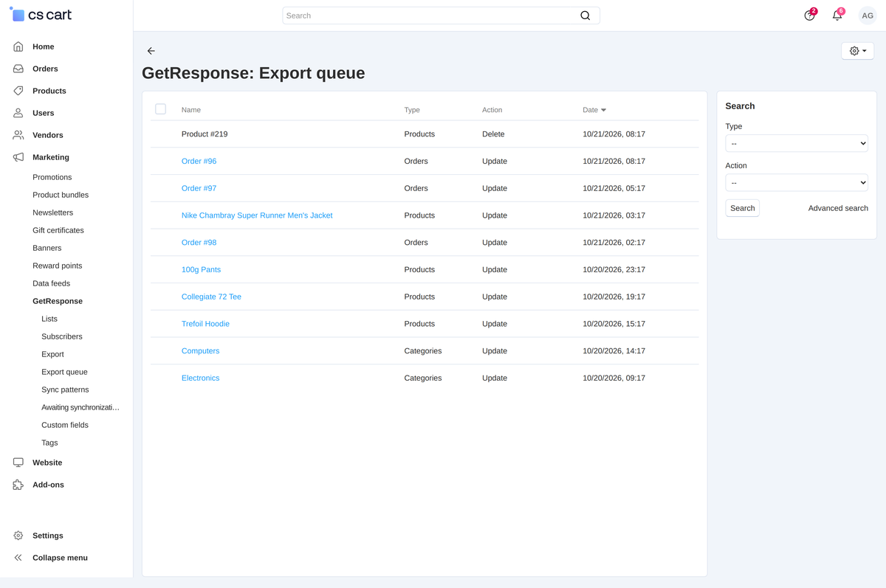886x588 pixels.
Task: Open the Order #96 link
Action: (x=199, y=161)
